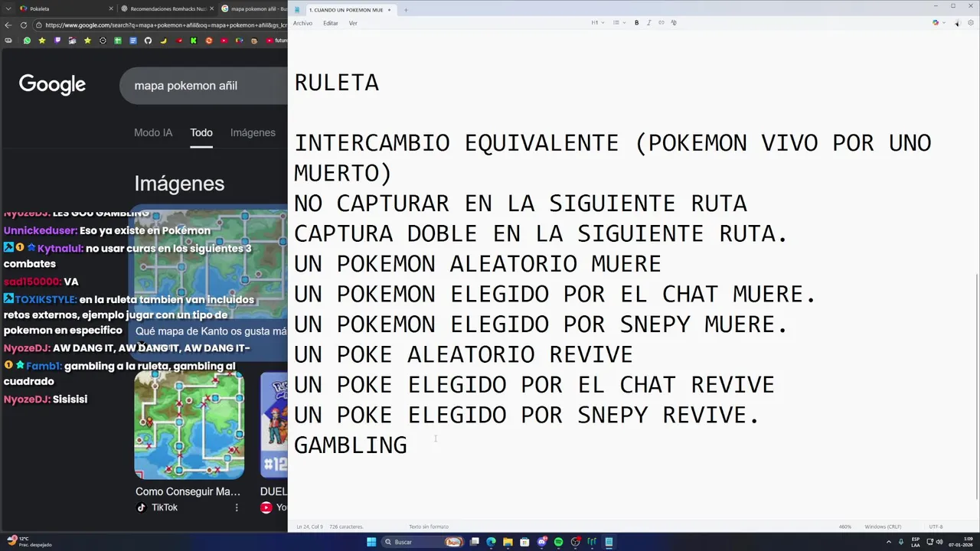Click chat username Famb1
Image resolution: width=980 pixels, height=551 pixels.
pyautogui.click(x=44, y=366)
